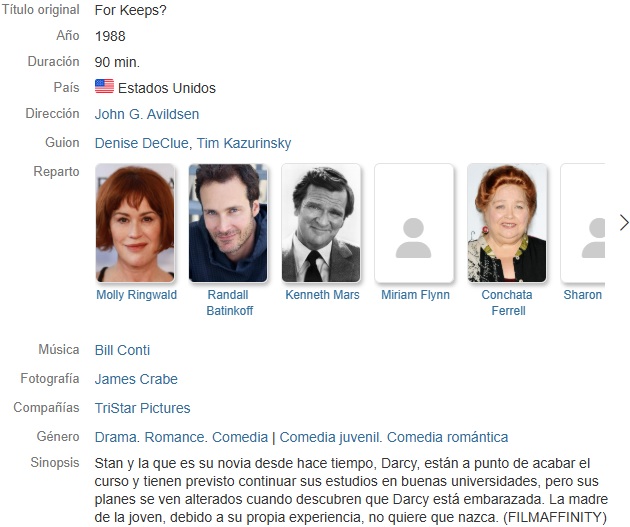Open Randall Batinkoff's photo
Image resolution: width=630 pixels, height=527 pixels.
[x=228, y=223]
